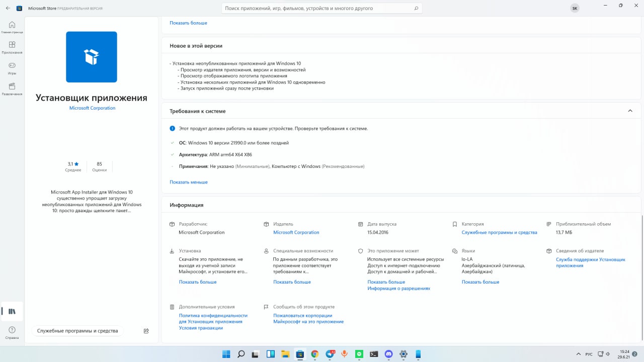Open the green app icon on taskbar
The height and width of the screenshot is (362, 644).
(x=359, y=354)
